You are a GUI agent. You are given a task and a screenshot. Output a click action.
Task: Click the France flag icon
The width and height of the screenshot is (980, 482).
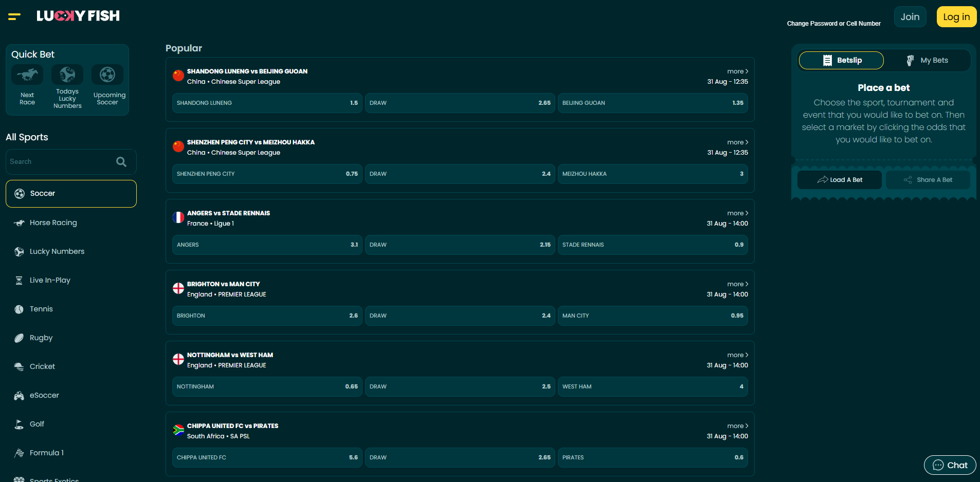pyautogui.click(x=178, y=217)
